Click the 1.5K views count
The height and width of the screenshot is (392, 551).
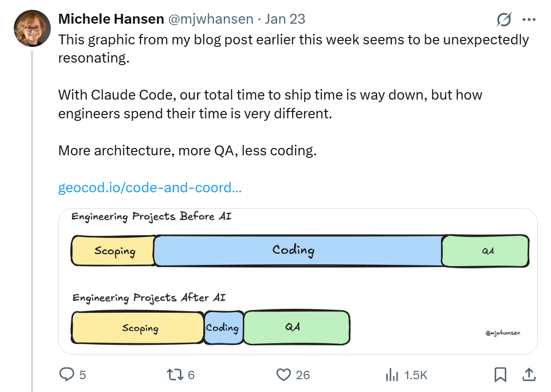click(x=415, y=375)
